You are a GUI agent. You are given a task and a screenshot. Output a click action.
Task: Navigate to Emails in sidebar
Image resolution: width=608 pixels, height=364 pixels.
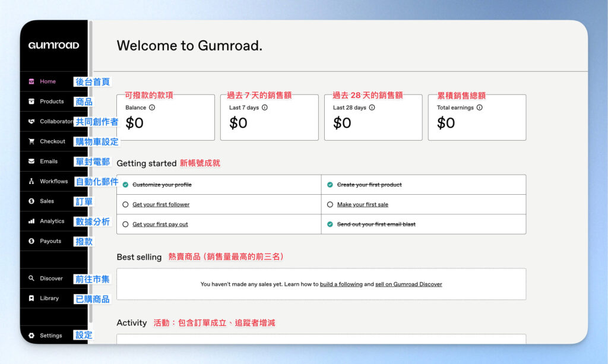[54, 162]
